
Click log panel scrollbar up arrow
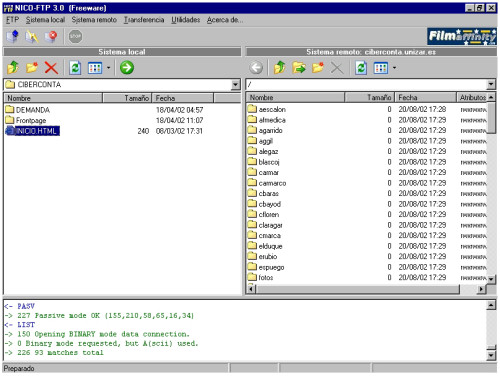pyautogui.click(x=491, y=305)
